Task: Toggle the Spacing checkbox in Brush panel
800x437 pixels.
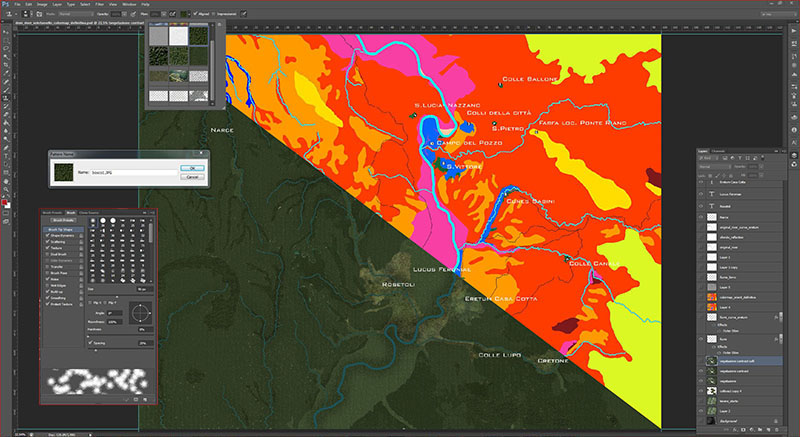Action: tap(90, 341)
